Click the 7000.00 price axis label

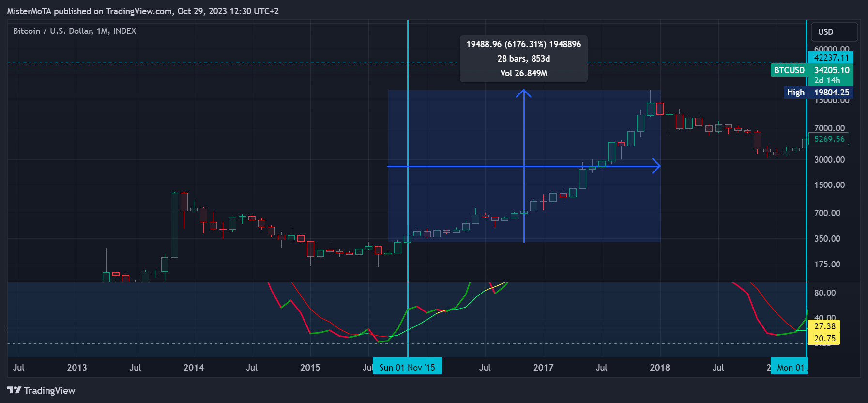click(829, 128)
